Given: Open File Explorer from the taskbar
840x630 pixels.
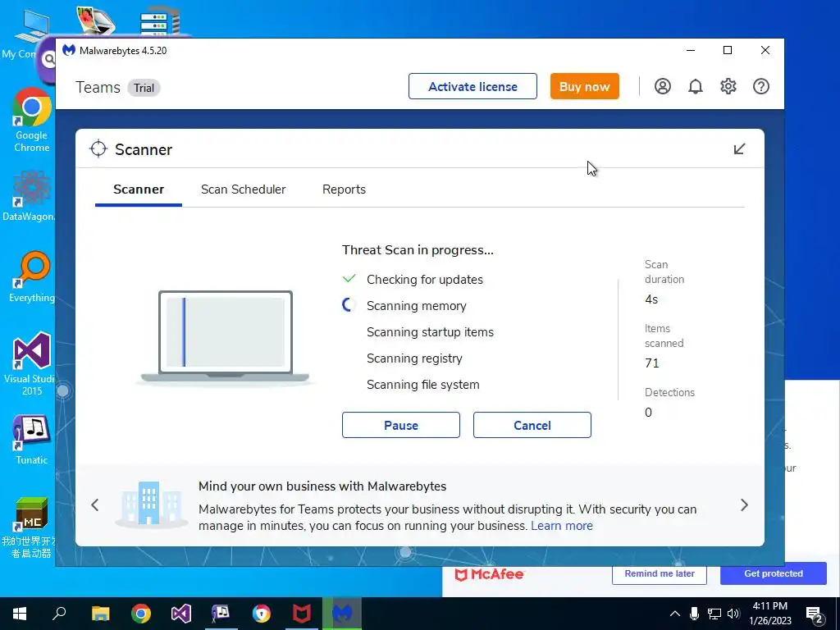Looking at the screenshot, I should 101,614.
